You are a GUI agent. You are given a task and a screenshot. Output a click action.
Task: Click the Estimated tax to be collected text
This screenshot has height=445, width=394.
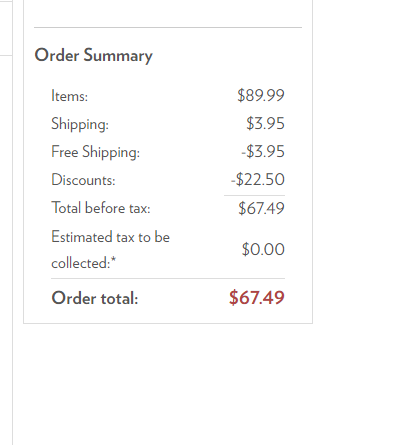tap(110, 250)
